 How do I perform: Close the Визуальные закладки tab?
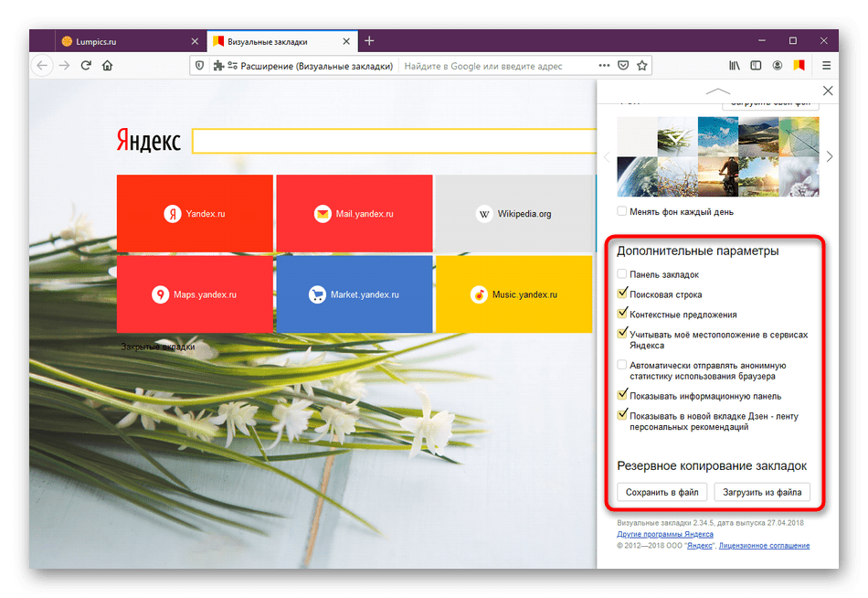tap(346, 41)
